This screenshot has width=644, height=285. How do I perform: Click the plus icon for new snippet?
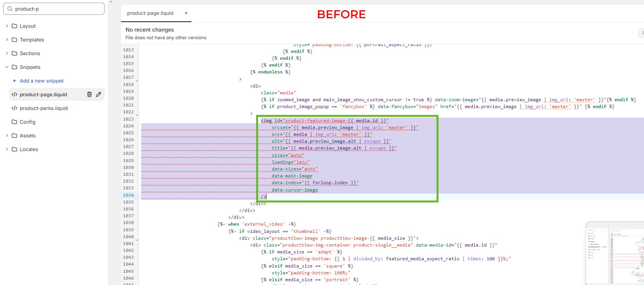pyautogui.click(x=14, y=81)
